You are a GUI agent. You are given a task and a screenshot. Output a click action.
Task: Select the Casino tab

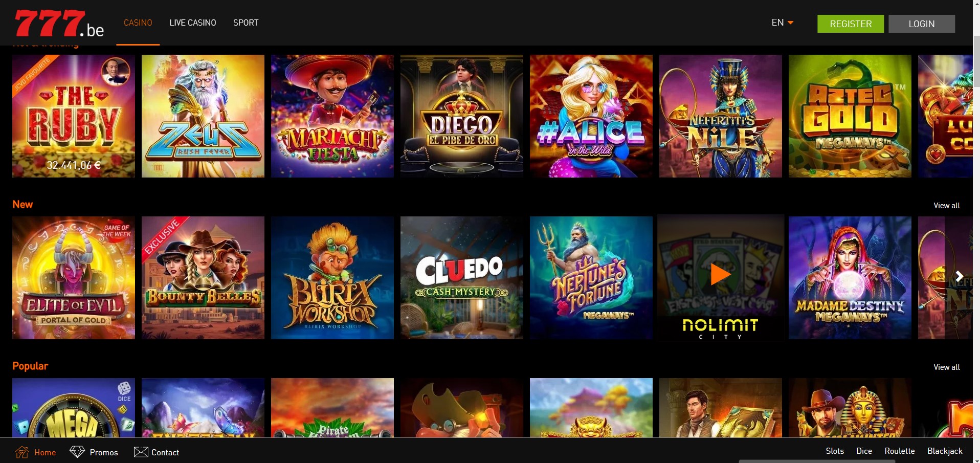coord(138,23)
